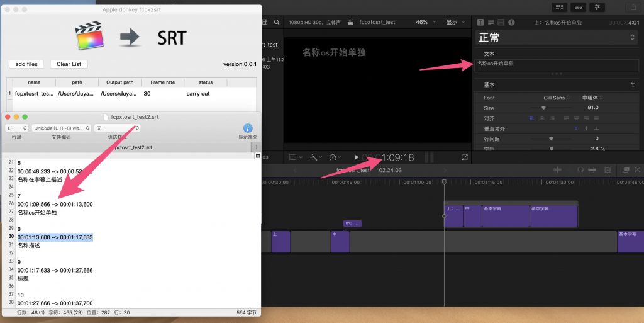Viewport: 644px width, 323px height.
Task: Click the clapperboard icon next to project name
Action: [350, 22]
